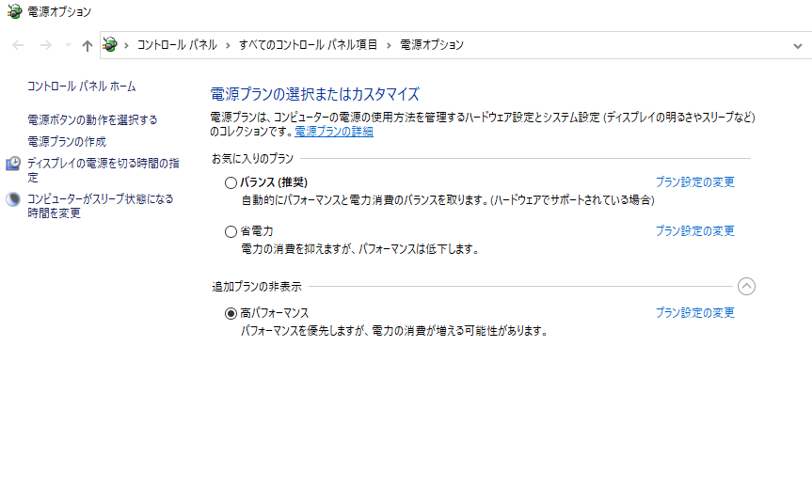Open the address bar history dropdown
Viewport: 812px width, 504px height.
pyautogui.click(x=797, y=45)
